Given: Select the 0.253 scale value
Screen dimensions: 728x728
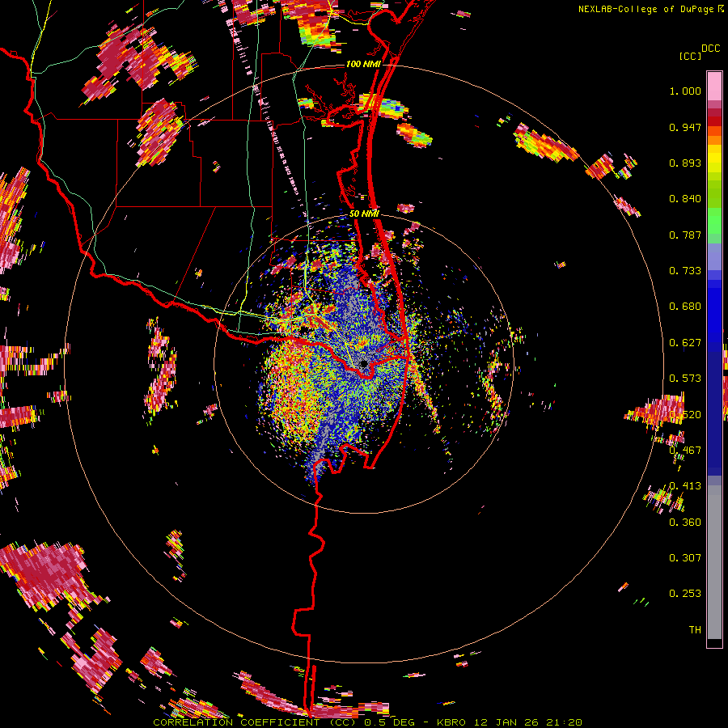Looking at the screenshot, I should [685, 594].
